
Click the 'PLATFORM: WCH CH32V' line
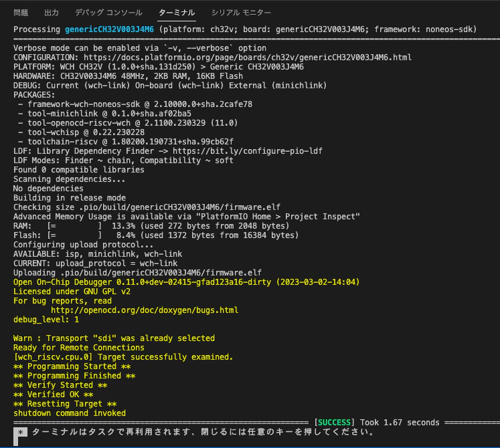click(159, 67)
